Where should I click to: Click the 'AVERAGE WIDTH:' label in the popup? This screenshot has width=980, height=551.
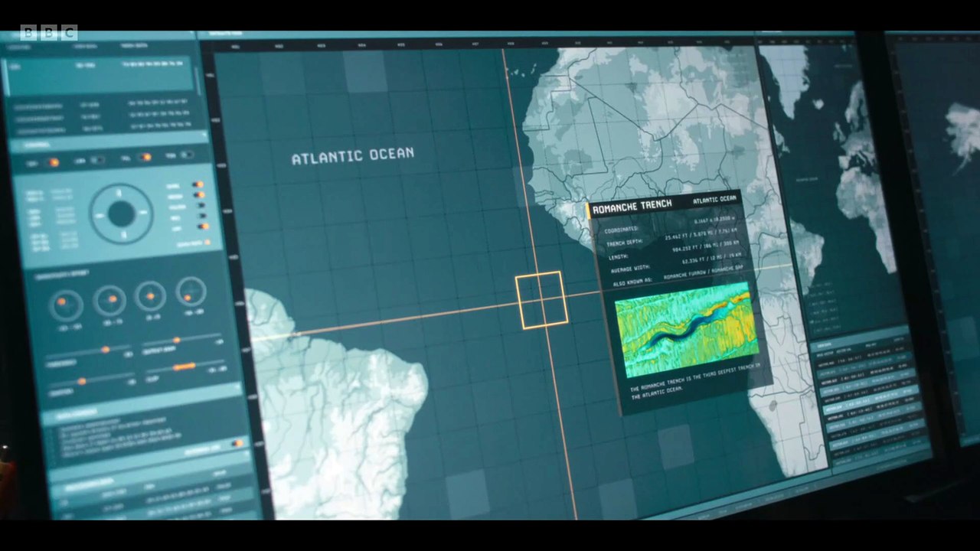point(632,269)
